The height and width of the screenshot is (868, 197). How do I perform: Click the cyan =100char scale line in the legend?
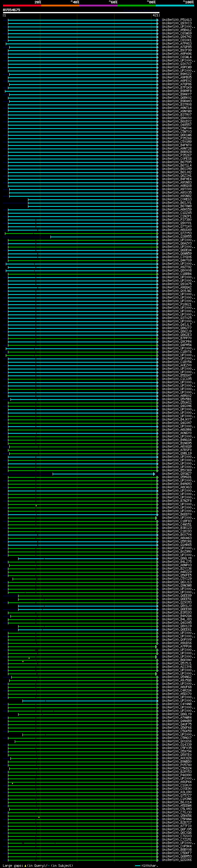tap(137, 865)
